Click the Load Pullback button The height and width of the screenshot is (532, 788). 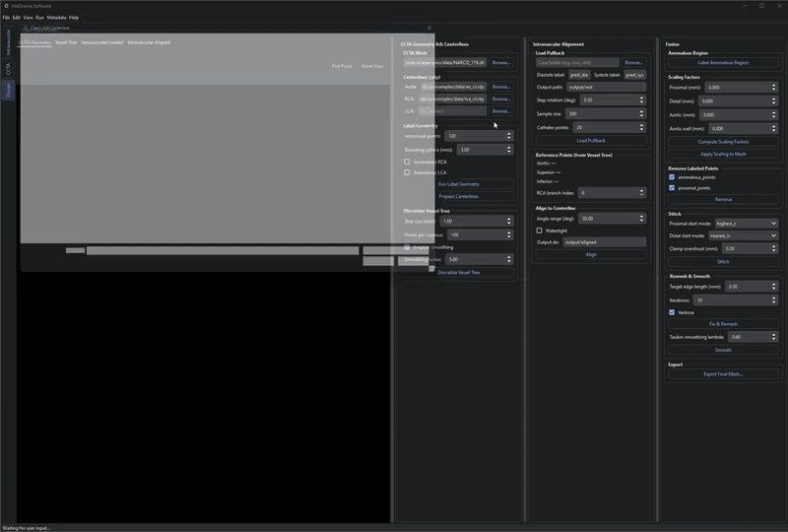(591, 140)
